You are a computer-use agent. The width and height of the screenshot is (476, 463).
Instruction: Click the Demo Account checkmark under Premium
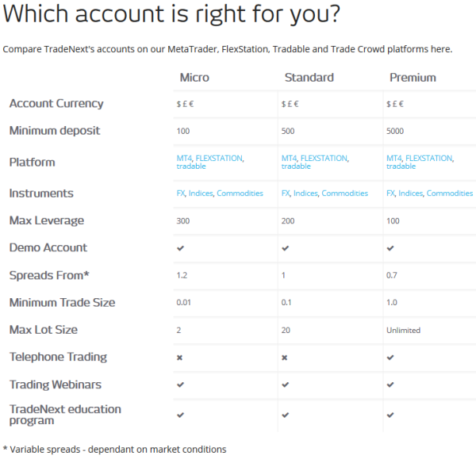(x=390, y=248)
